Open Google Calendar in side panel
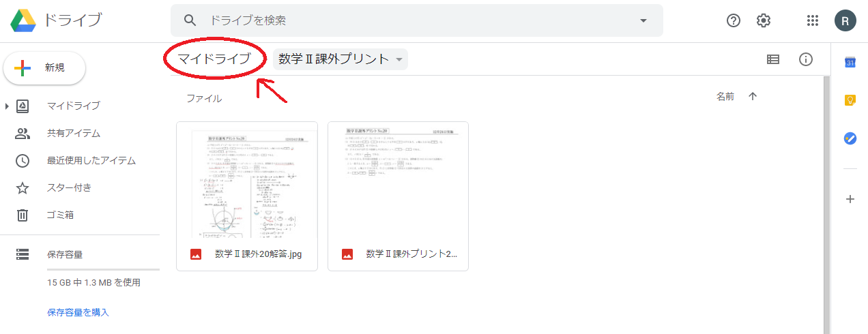The width and height of the screenshot is (868, 334). (x=850, y=63)
